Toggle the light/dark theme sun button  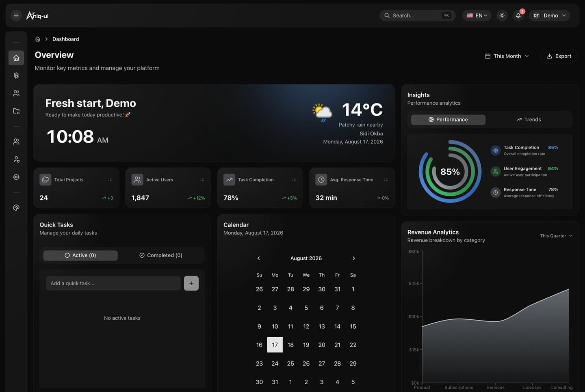[x=502, y=15]
